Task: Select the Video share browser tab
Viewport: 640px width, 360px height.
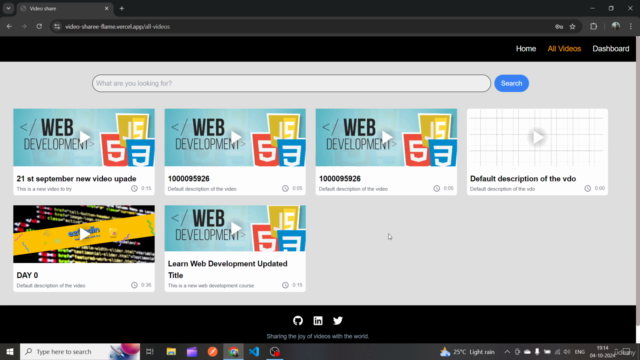Action: tap(65, 9)
